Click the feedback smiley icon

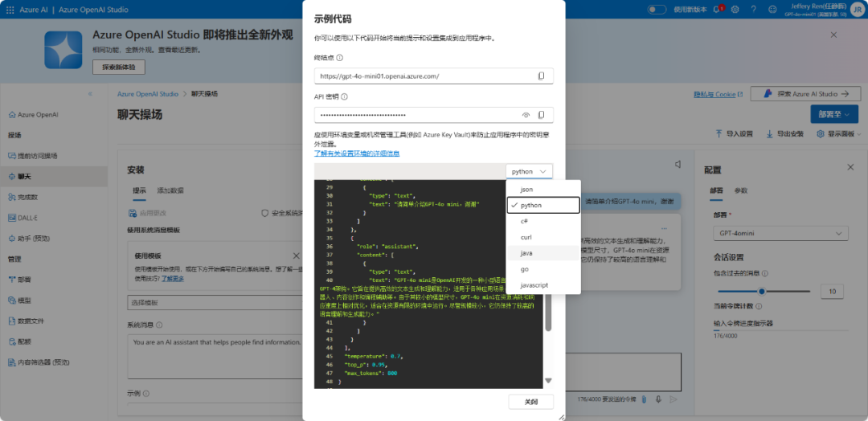(771, 9)
